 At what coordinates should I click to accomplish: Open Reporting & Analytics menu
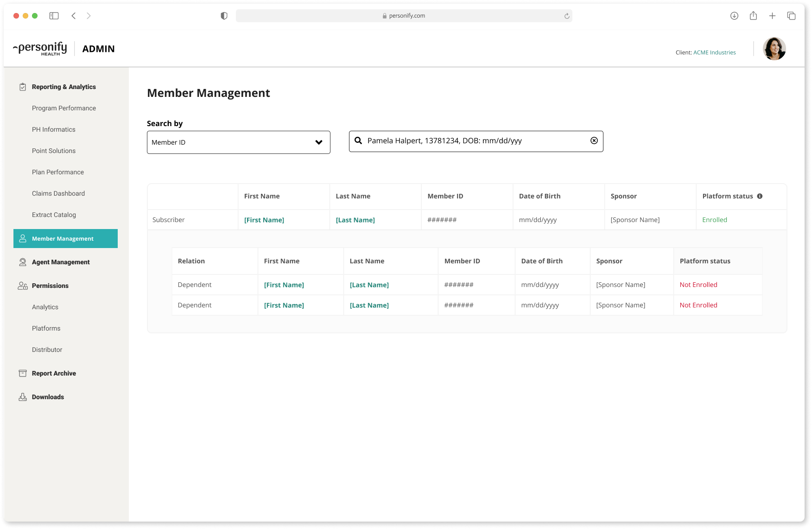pyautogui.click(x=64, y=87)
